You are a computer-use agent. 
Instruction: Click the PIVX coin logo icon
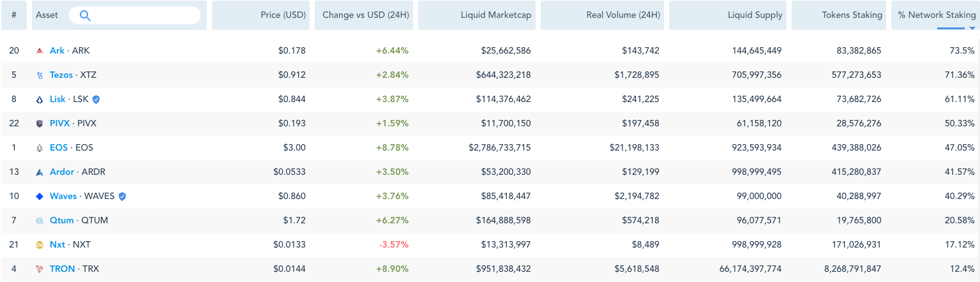point(40,123)
